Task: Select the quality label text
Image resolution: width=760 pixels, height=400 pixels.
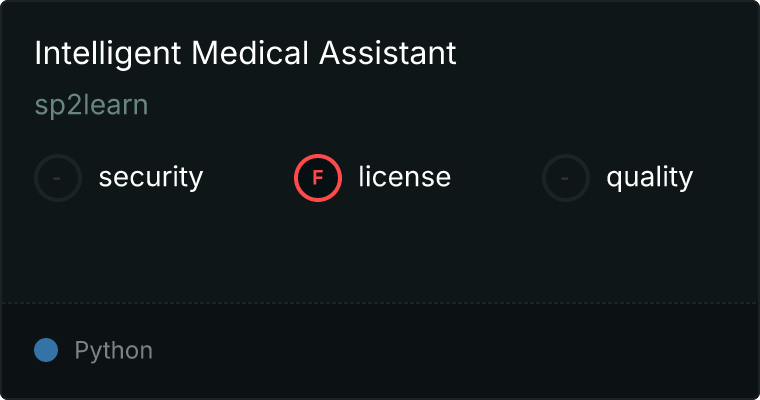Action: [x=649, y=178]
